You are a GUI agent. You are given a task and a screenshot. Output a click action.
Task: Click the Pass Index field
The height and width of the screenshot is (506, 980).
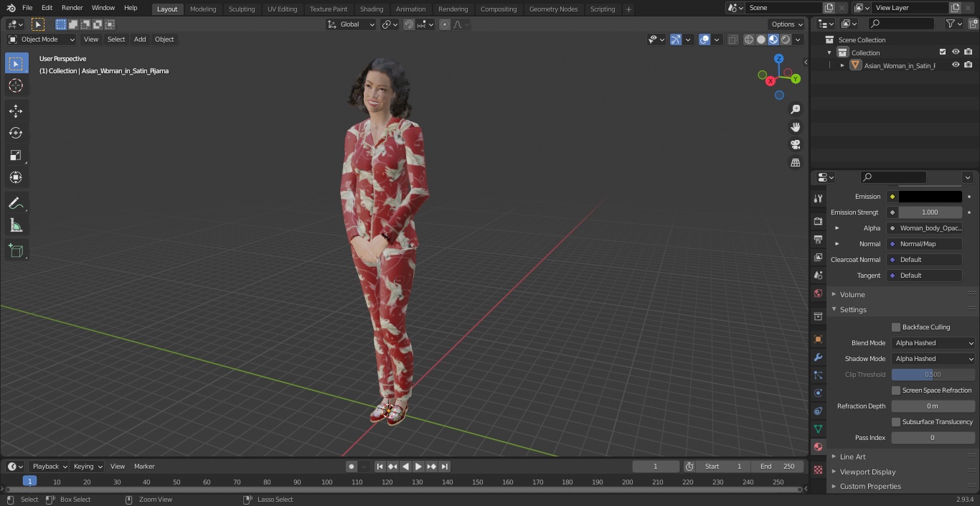pos(933,438)
